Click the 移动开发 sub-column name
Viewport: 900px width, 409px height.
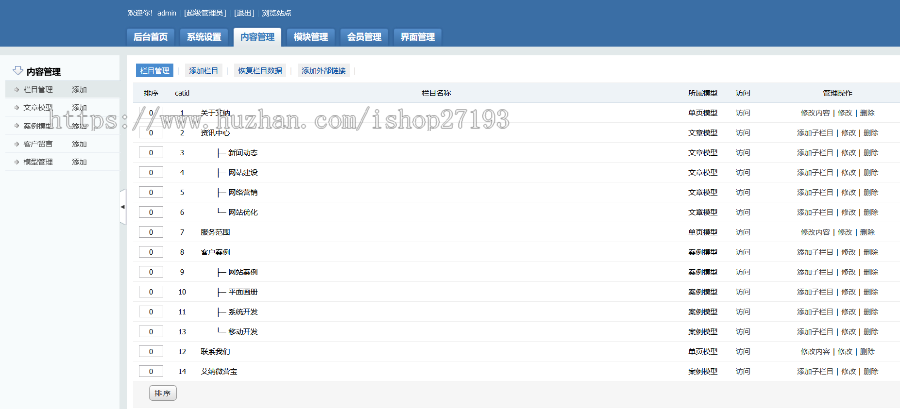pyautogui.click(x=243, y=332)
